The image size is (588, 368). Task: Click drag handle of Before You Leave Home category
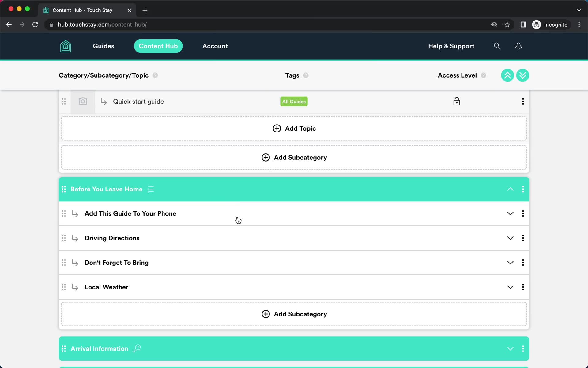coord(64,189)
